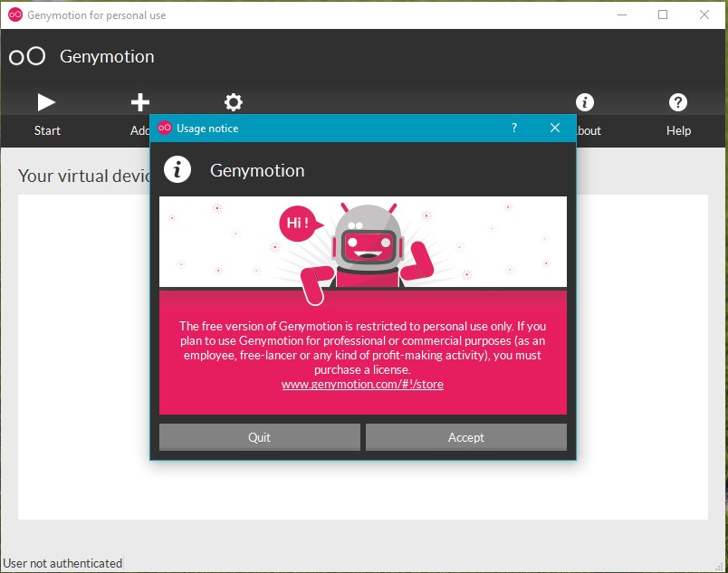Click the 'Hi !' speech bubble
Screen dimensions: 728x573
coord(301,224)
